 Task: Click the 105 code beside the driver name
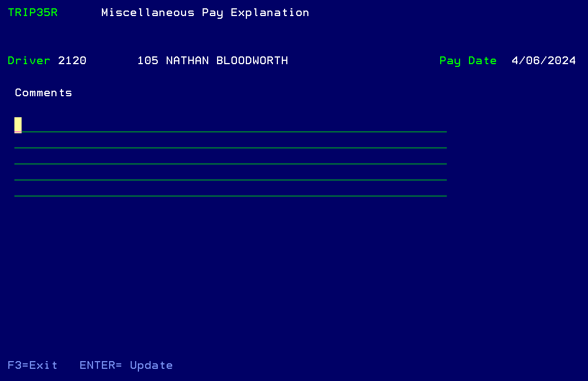[x=148, y=61]
